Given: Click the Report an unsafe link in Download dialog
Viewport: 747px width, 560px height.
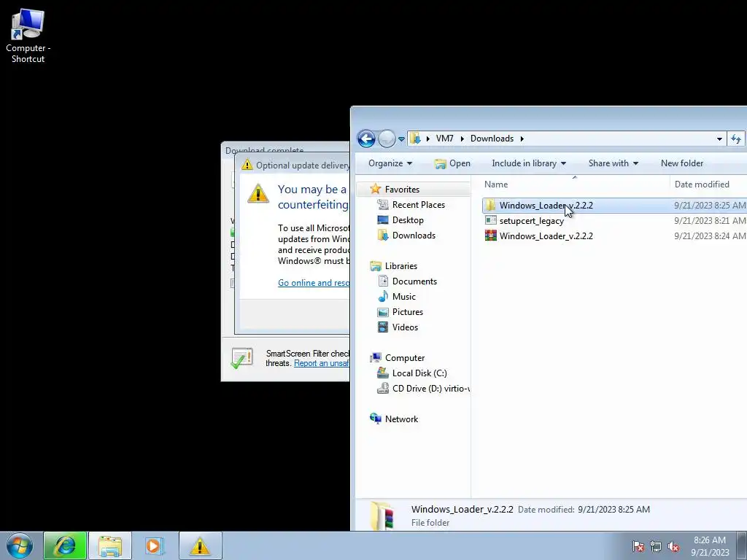Looking at the screenshot, I should pyautogui.click(x=322, y=363).
